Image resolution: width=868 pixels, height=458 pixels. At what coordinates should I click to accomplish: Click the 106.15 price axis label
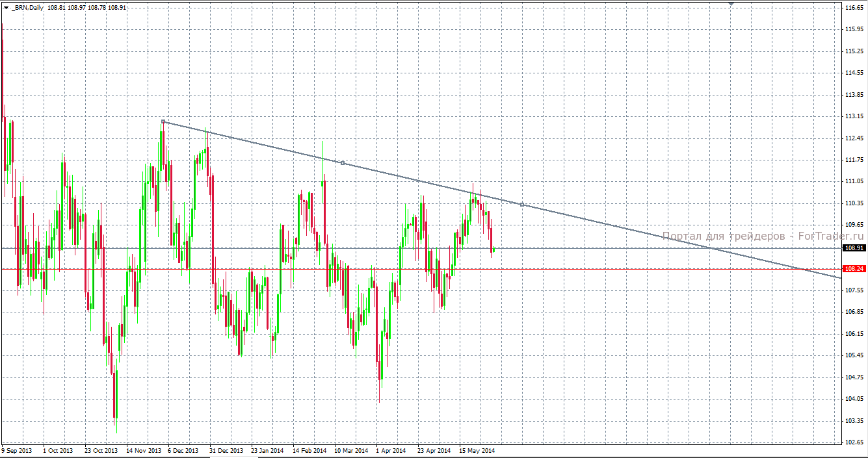pyautogui.click(x=854, y=334)
